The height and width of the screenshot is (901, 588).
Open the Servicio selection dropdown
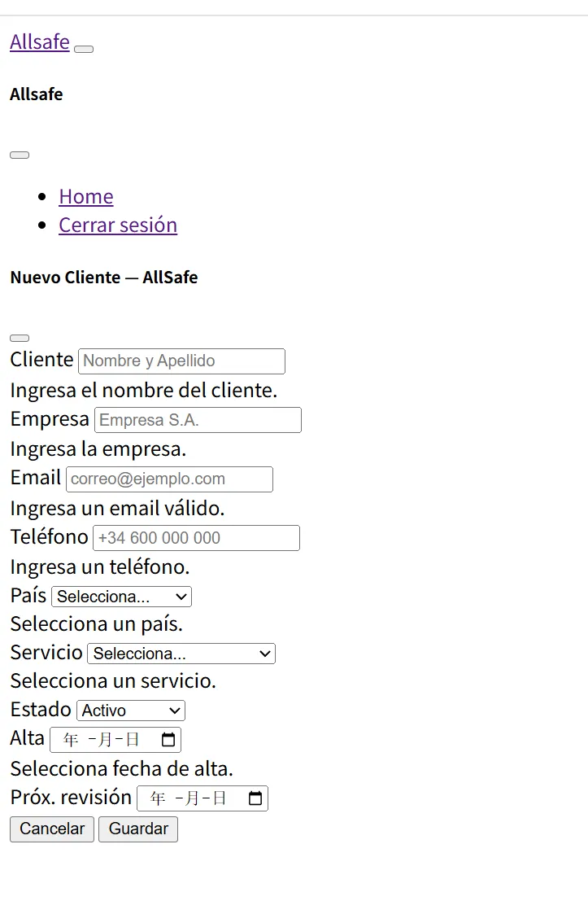(x=181, y=654)
